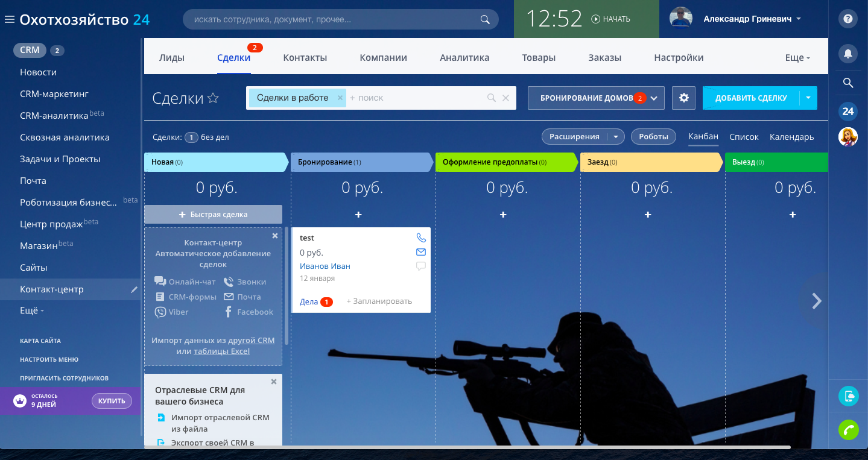868x460 pixels.
Task: Switch to the Лиды tab
Action: point(172,58)
